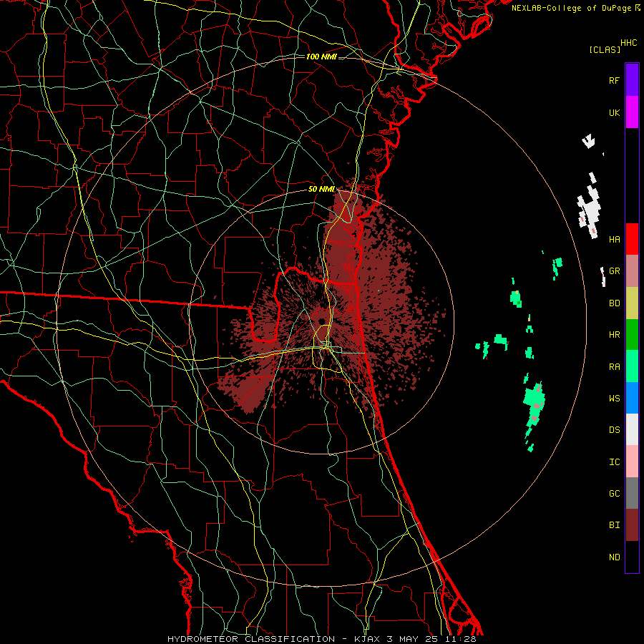Click the GC legend label
The height and width of the screenshot is (644, 644).
coord(614,493)
